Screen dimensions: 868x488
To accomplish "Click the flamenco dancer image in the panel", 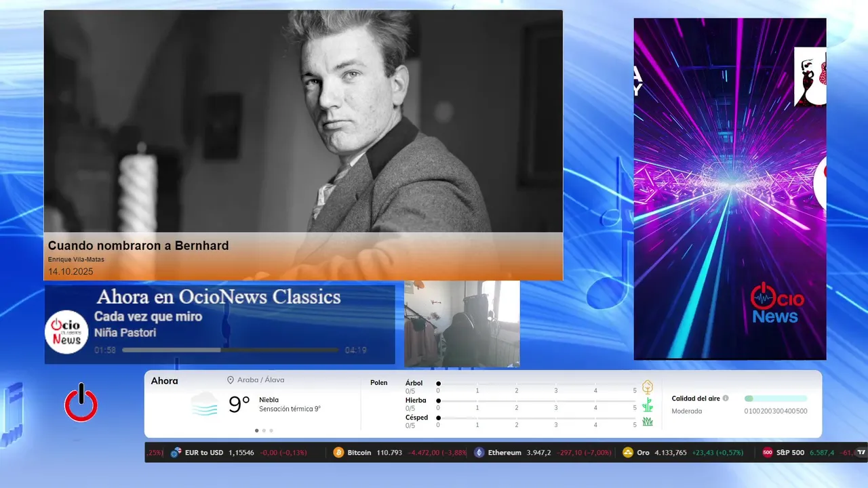I will coord(810,77).
